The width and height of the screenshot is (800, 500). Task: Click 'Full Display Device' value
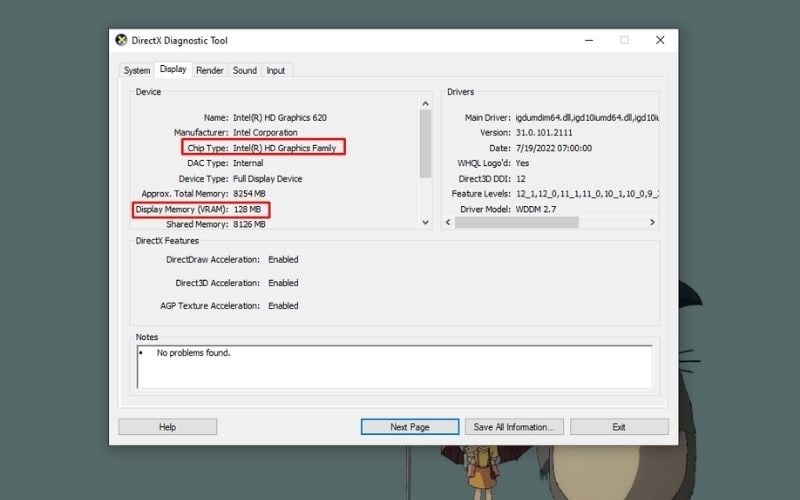pyautogui.click(x=267, y=179)
